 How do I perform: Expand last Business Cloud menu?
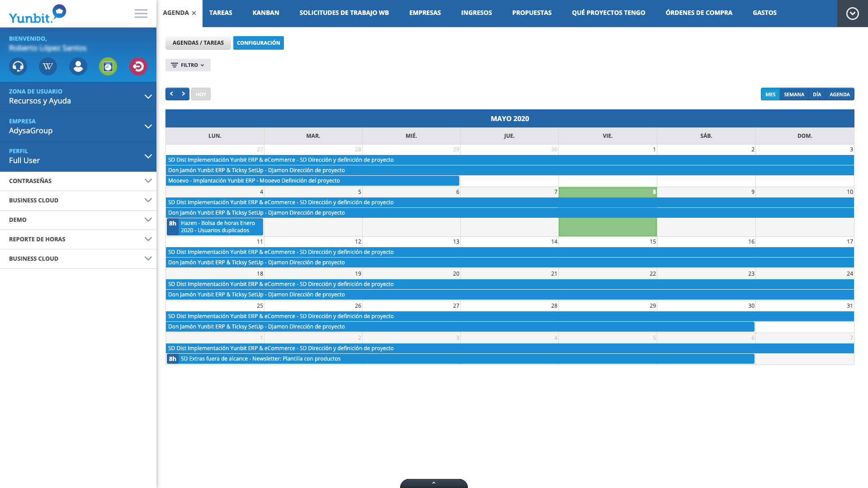(78, 258)
